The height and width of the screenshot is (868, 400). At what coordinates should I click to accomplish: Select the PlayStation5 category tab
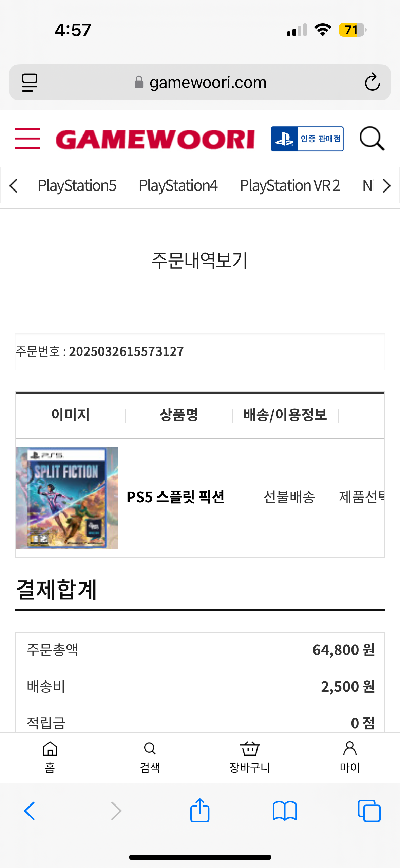(77, 186)
